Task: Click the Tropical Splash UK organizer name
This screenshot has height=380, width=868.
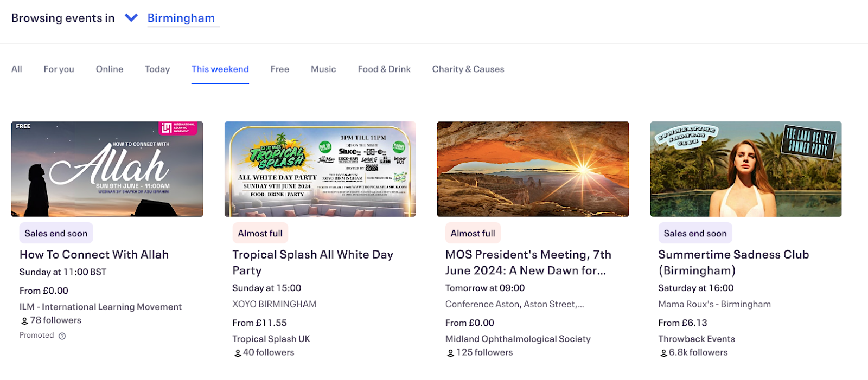Action: (271, 339)
